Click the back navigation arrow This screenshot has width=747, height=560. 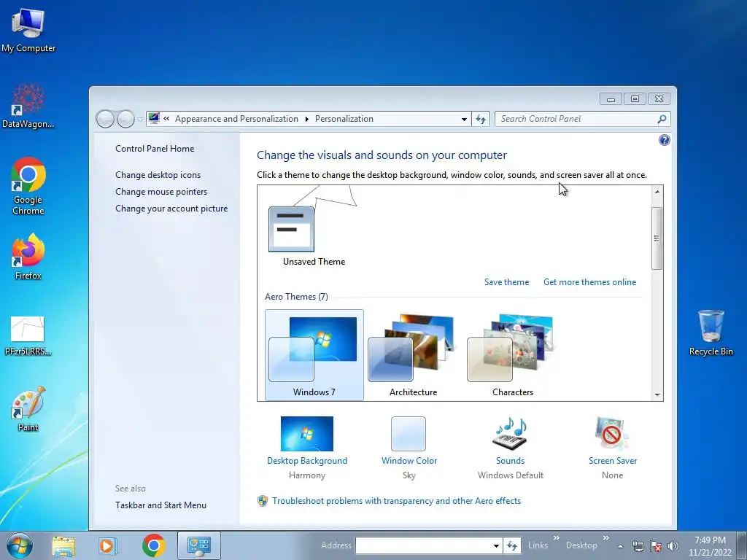pos(105,119)
